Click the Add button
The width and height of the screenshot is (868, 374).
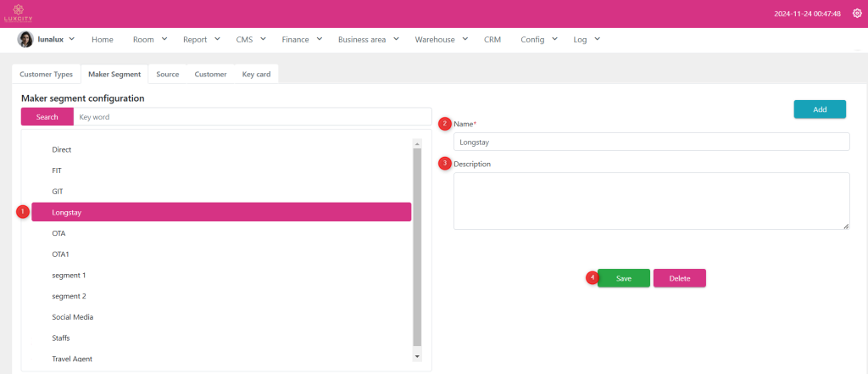click(819, 109)
